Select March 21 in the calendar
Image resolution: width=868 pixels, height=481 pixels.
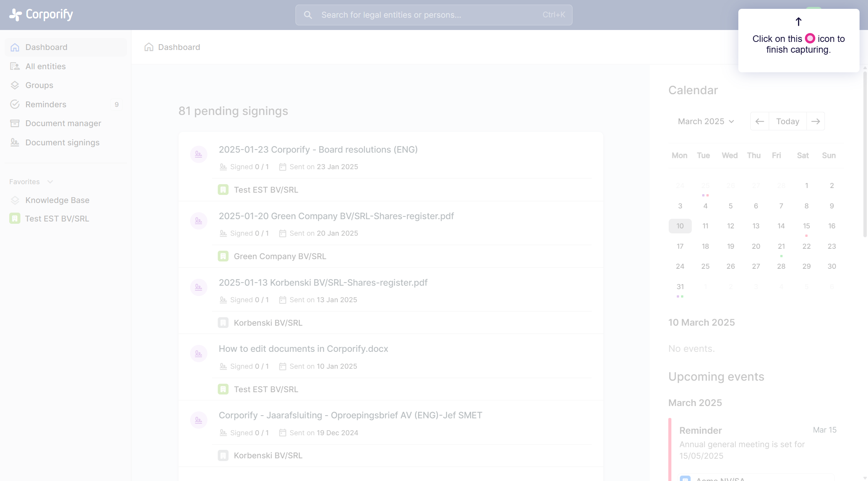[x=781, y=246]
